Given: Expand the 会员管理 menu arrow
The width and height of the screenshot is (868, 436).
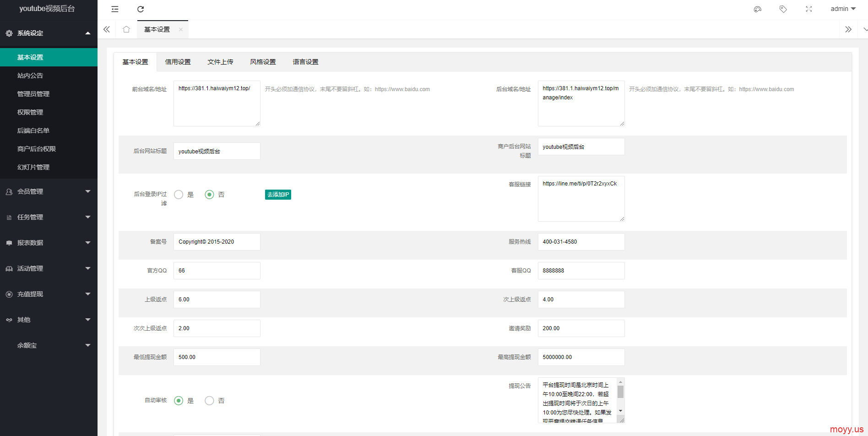Looking at the screenshot, I should tap(88, 191).
